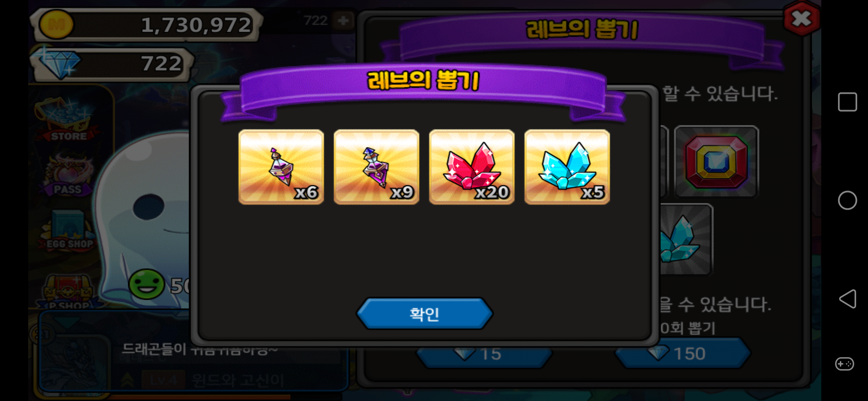Select the x6 potion reward tile
The image size is (868, 401).
coord(281,167)
